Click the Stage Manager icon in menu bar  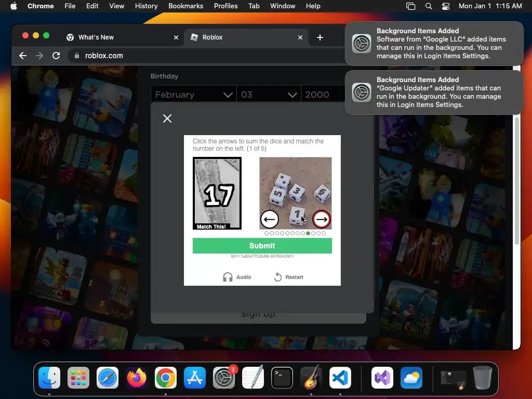410,6
